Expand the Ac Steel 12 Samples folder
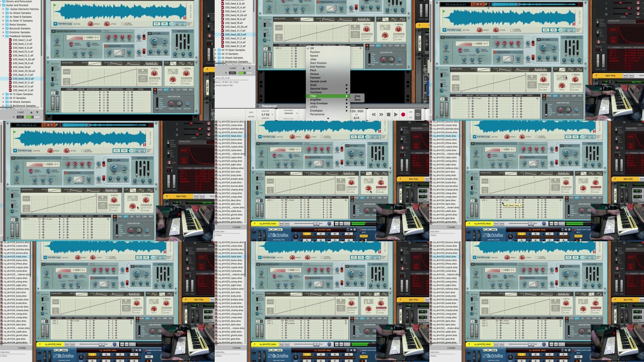Image resolution: width=644 pixels, height=362 pixels. coord(4,21)
